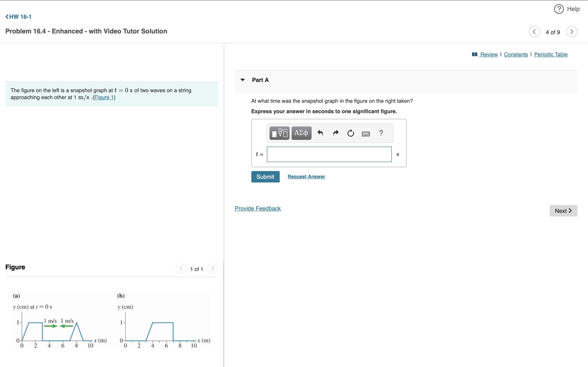Open the on-screen keyboard icon

(366, 133)
